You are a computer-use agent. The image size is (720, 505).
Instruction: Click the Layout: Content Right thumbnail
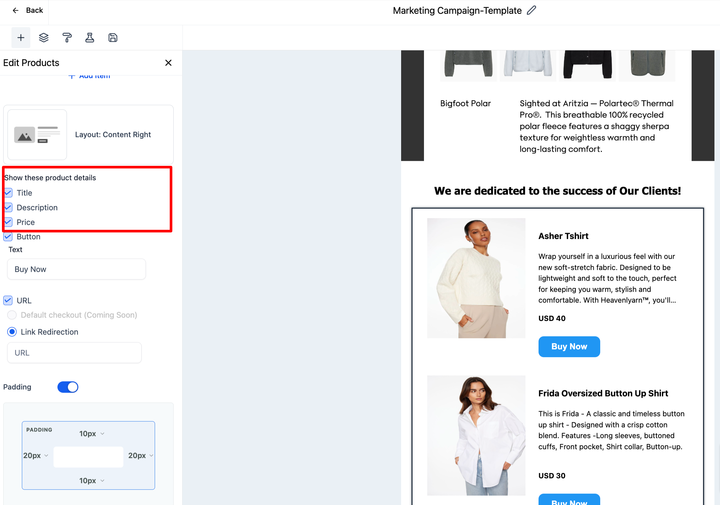pos(37,134)
